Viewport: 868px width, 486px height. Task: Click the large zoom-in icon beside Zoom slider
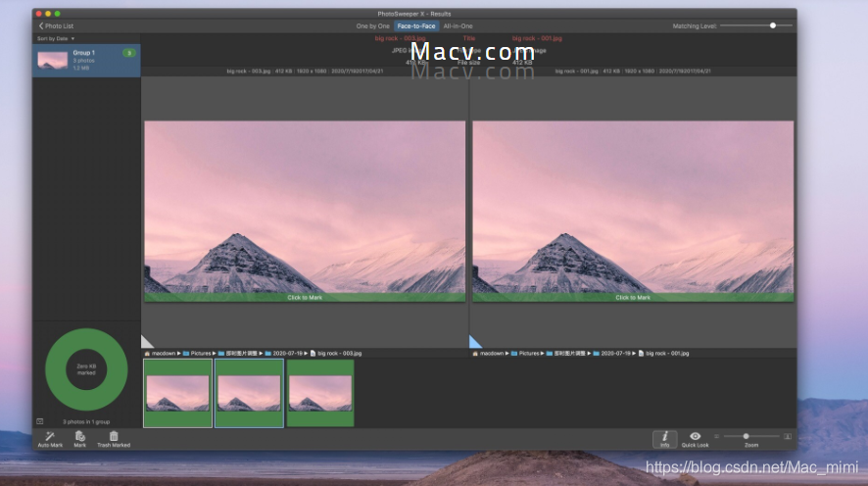point(788,436)
